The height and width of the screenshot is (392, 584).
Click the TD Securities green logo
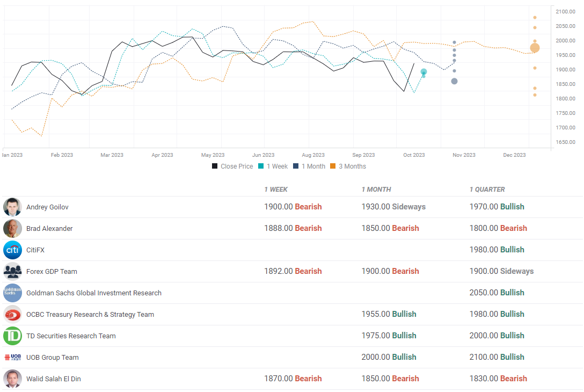12,336
